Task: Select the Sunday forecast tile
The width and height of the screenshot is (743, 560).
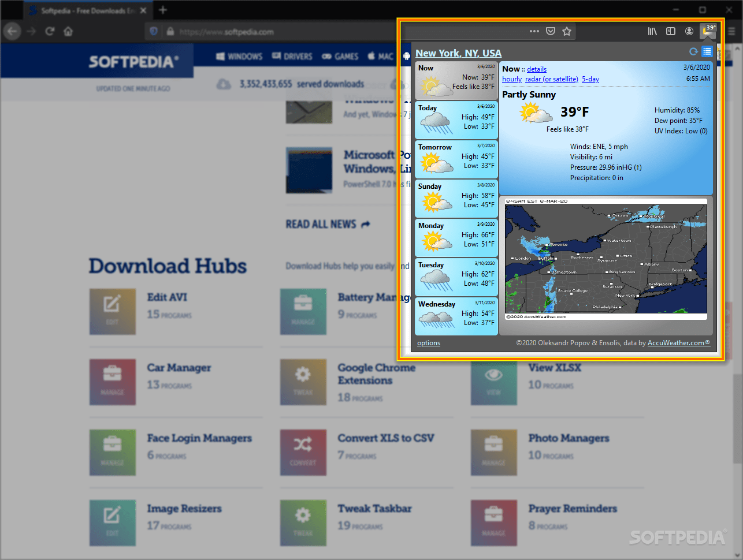Action: (x=456, y=199)
